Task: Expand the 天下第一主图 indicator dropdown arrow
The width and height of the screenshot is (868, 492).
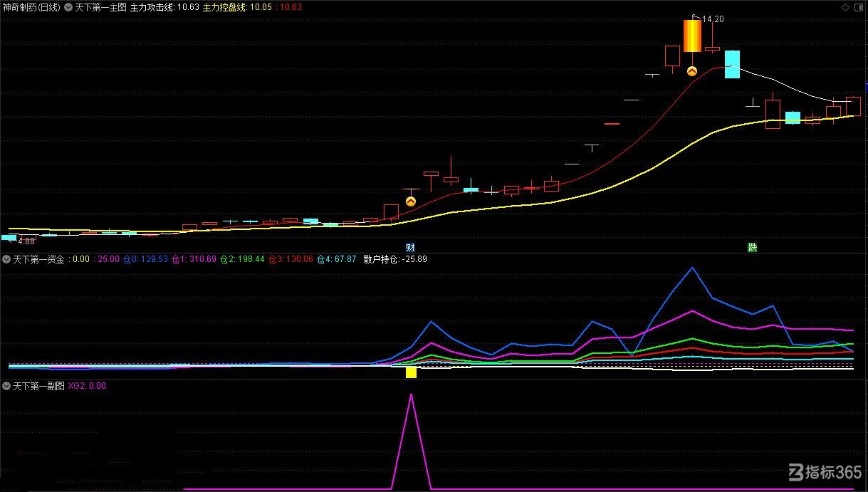Action: pyautogui.click(x=69, y=7)
